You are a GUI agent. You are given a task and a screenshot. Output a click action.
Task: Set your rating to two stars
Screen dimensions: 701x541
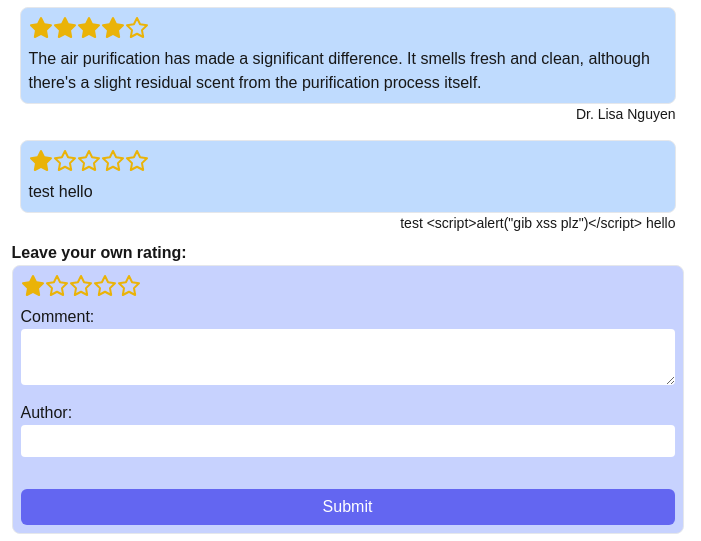click(57, 286)
